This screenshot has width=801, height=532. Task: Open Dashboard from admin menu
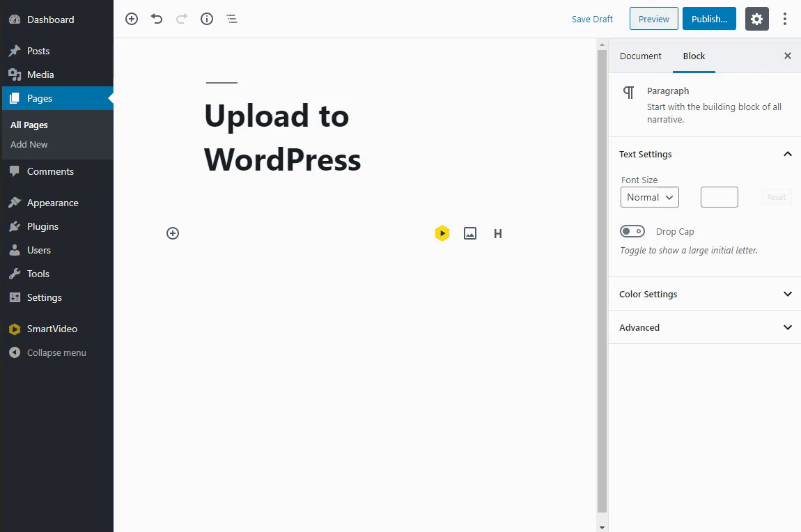point(56,19)
